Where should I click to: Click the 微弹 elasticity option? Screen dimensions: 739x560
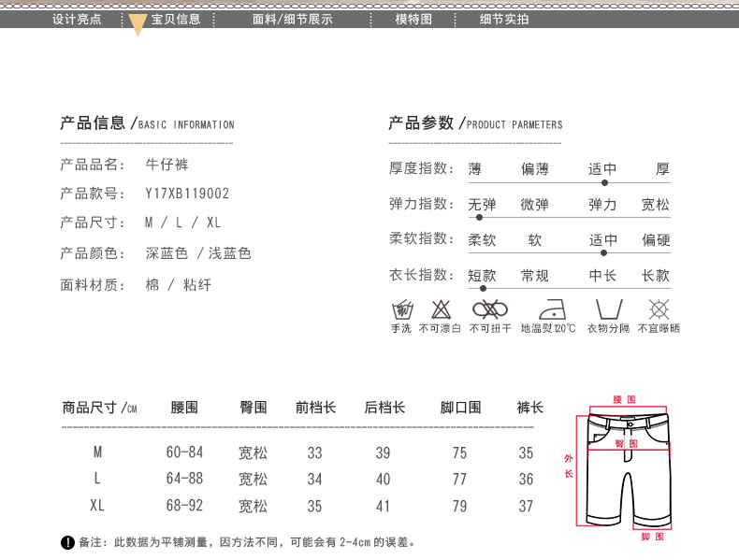tap(535, 205)
